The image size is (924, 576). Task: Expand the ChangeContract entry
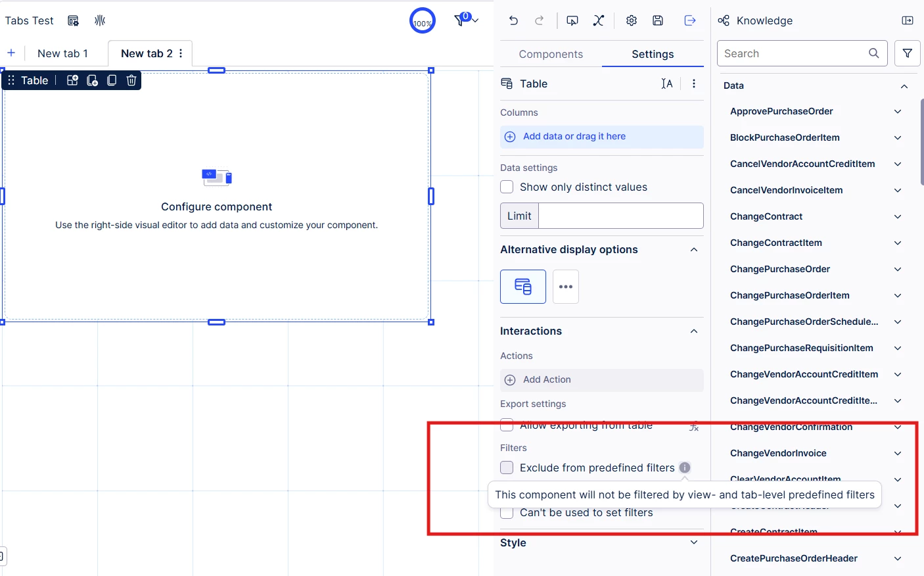[898, 217]
